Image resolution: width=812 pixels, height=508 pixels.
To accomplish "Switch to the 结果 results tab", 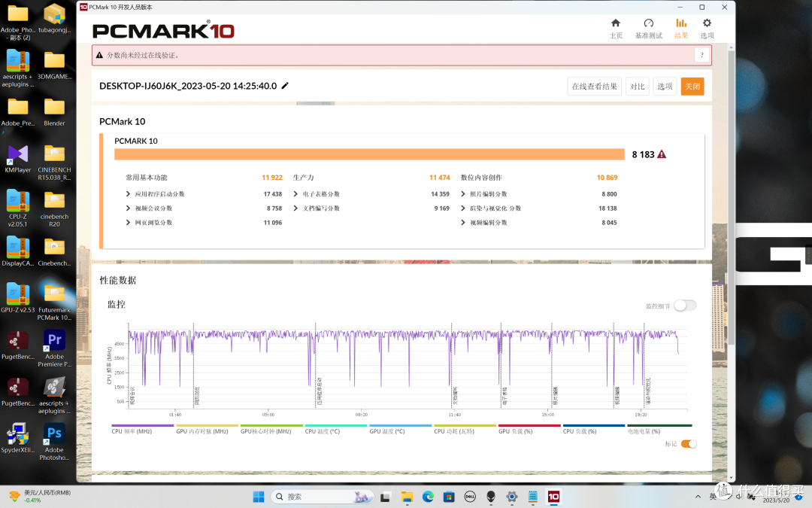I will coord(681,29).
